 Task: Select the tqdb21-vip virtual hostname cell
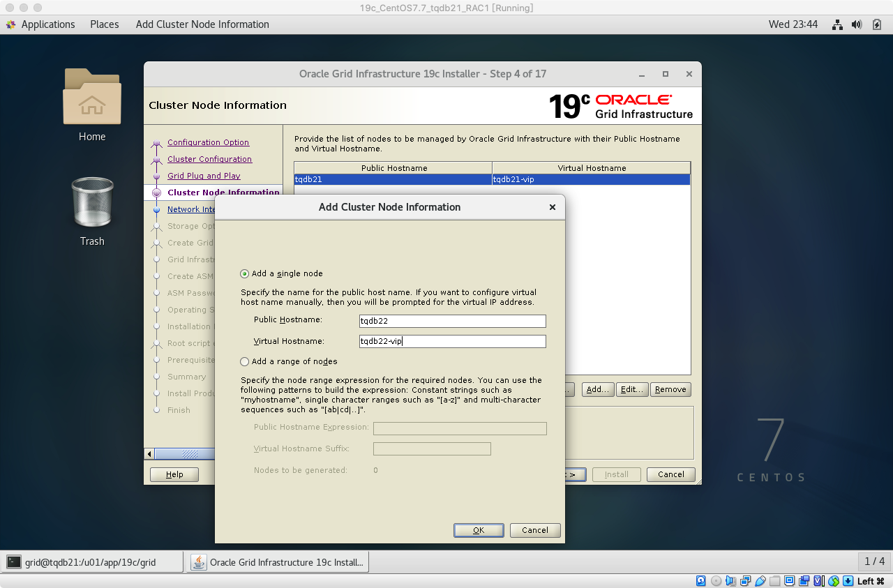[x=591, y=179]
